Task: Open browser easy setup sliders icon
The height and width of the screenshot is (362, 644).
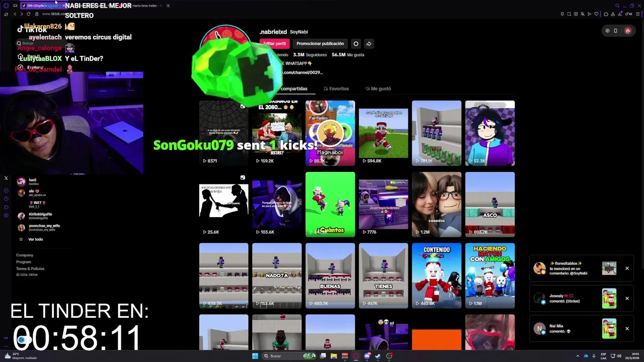Action: coord(638,14)
